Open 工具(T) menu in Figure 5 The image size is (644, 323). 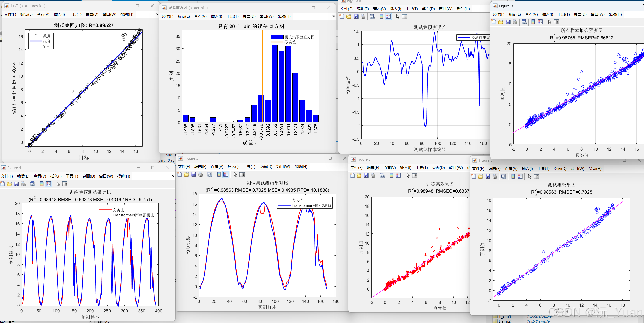(x=249, y=167)
